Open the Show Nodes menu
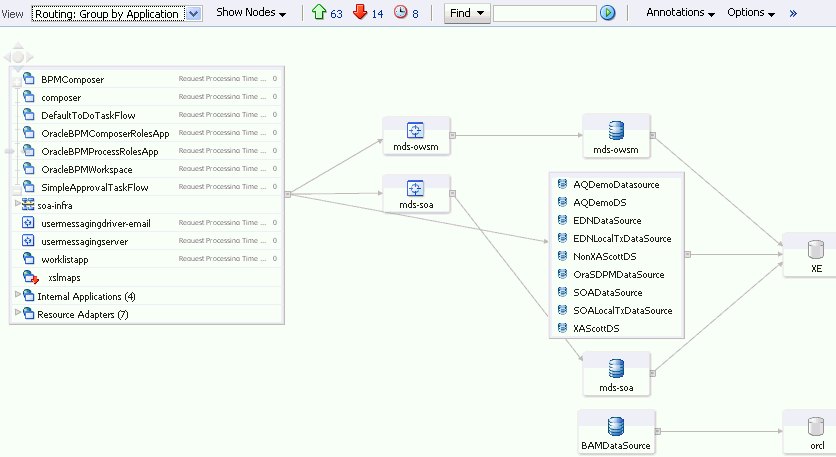This screenshot has width=836, height=457. pos(251,13)
